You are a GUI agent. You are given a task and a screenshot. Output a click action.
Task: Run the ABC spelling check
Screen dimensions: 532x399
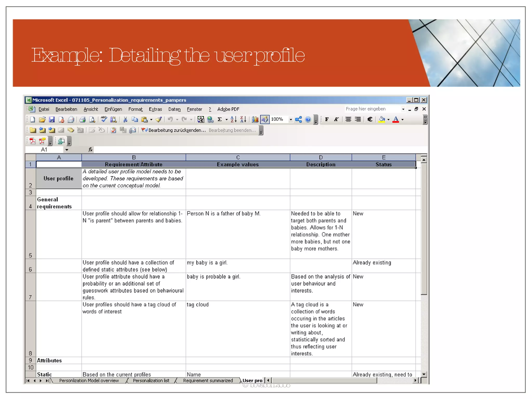(x=104, y=119)
